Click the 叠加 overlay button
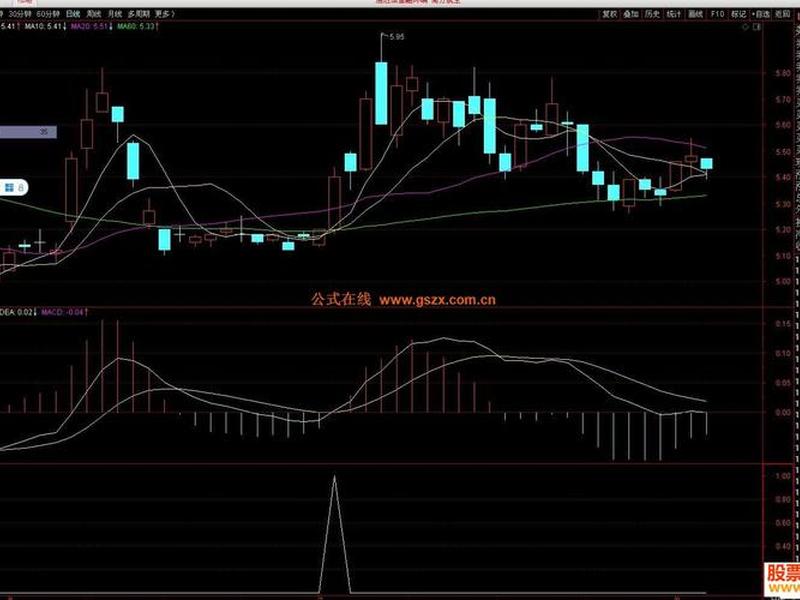 coord(631,14)
